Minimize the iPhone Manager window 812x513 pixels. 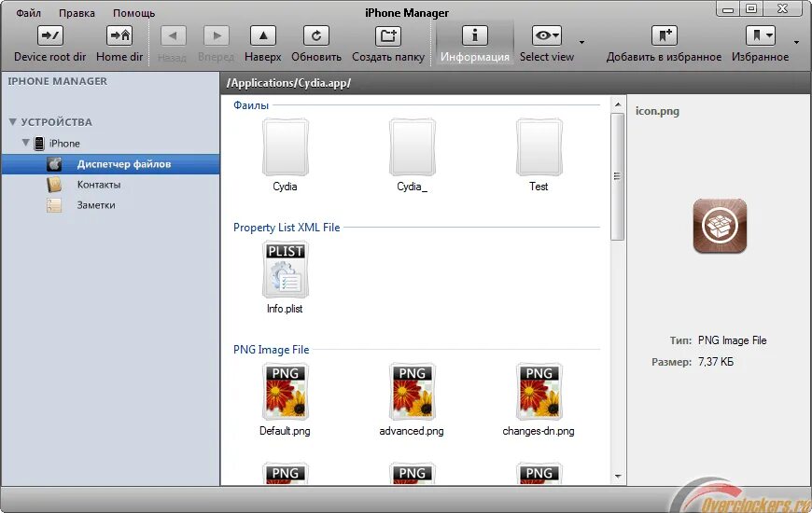click(x=728, y=8)
